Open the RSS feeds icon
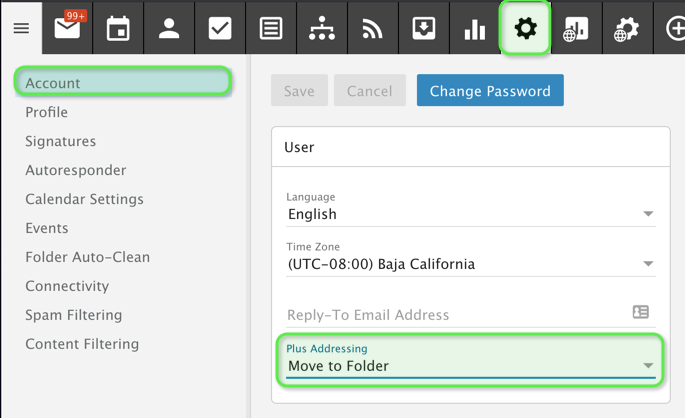Viewport: 685px width, 418px height. [372, 28]
